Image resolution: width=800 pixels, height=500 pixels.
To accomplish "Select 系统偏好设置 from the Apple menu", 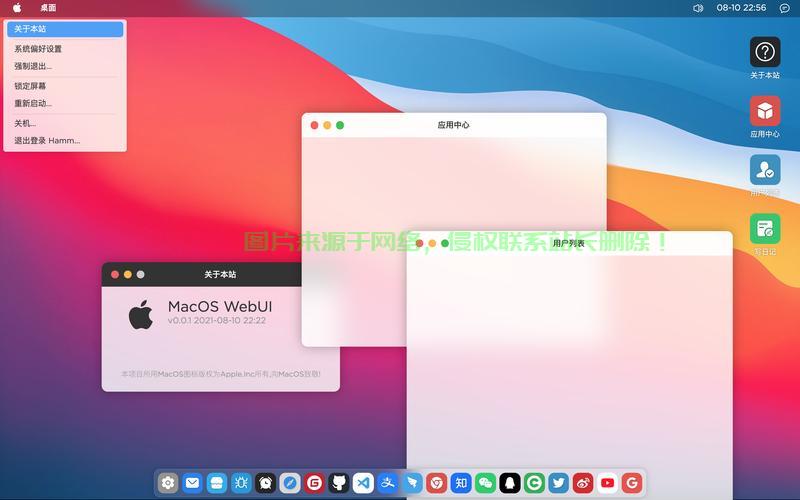I will click(x=38, y=48).
